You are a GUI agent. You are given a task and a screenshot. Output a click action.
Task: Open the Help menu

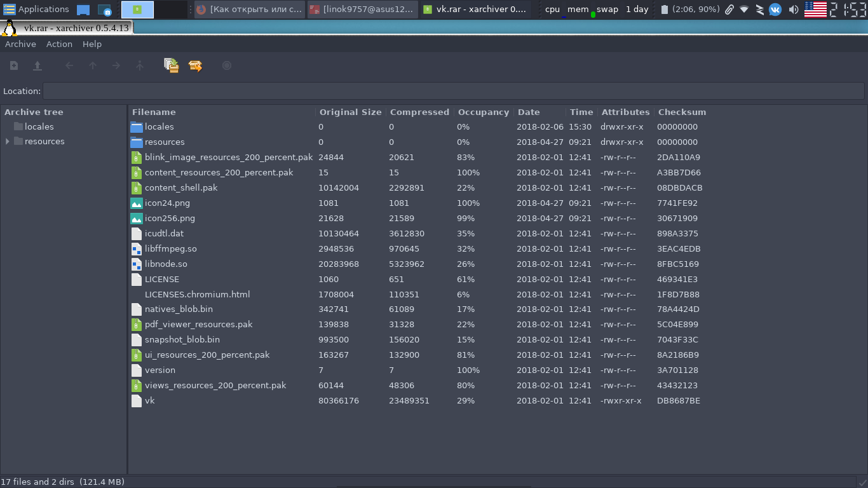[x=92, y=44]
